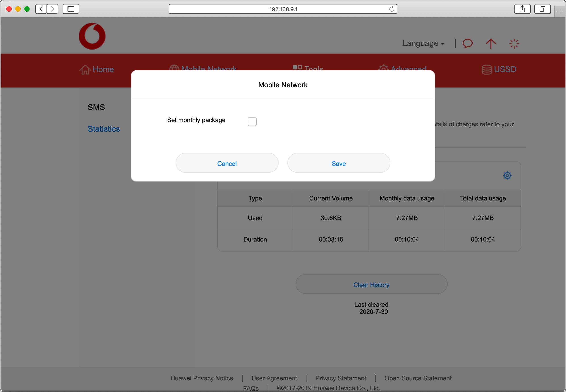Click the Clear History button

pos(371,284)
